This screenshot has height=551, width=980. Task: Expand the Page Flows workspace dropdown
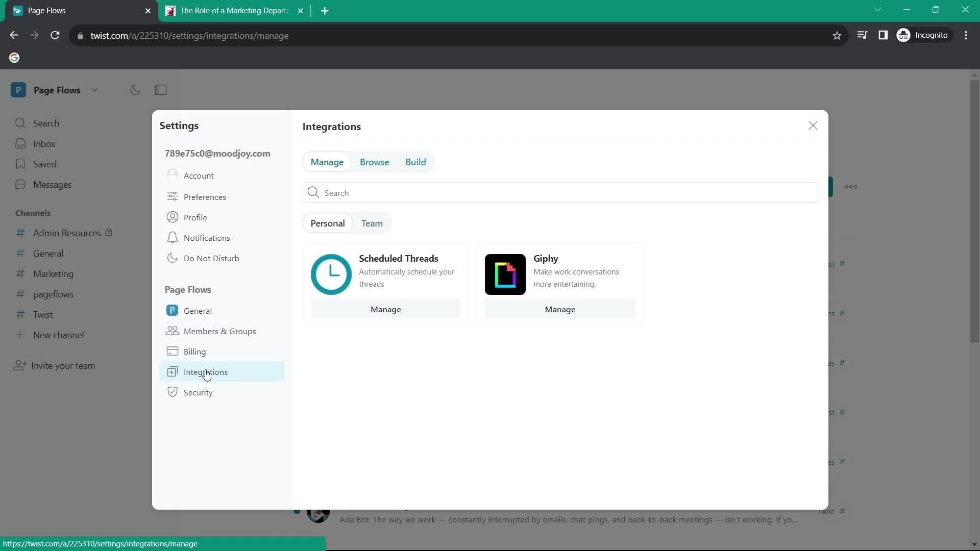pyautogui.click(x=93, y=89)
